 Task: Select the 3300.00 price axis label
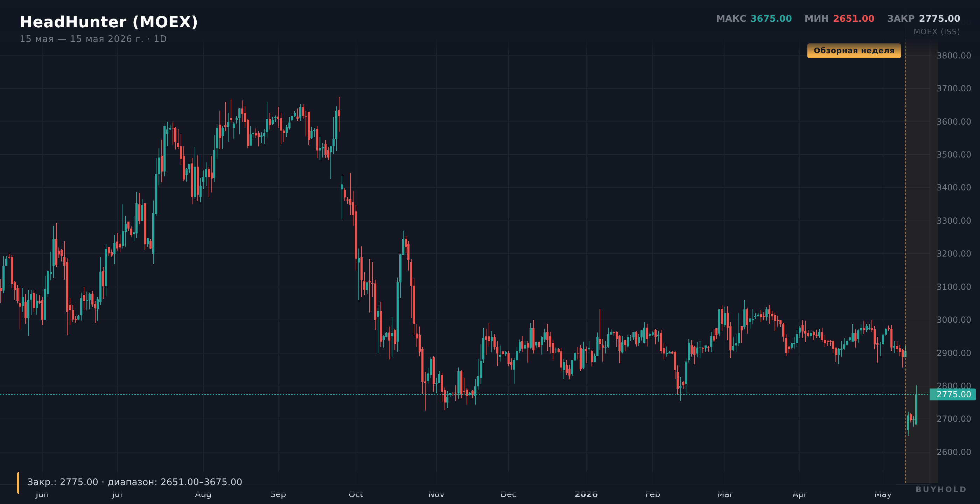pos(954,220)
